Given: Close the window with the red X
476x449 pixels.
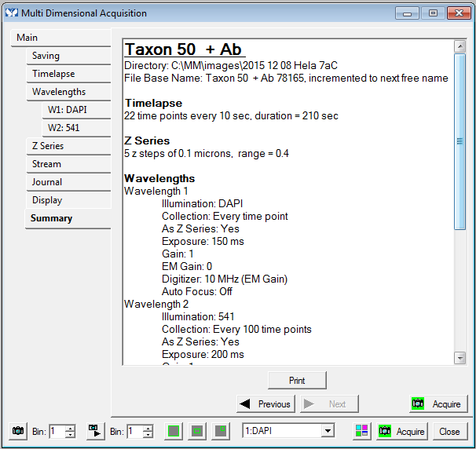Looking at the screenshot, I should [459, 13].
